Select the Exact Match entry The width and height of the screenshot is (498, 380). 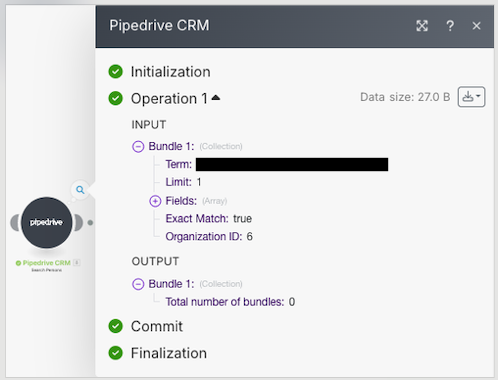[x=209, y=218]
